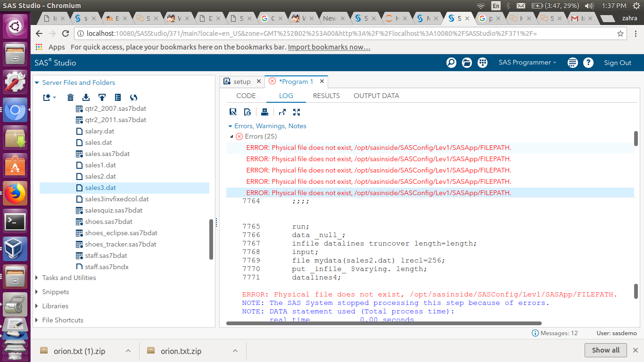Image resolution: width=644 pixels, height=362 pixels.
Task: Click the Show all downloads button
Action: click(x=605, y=350)
